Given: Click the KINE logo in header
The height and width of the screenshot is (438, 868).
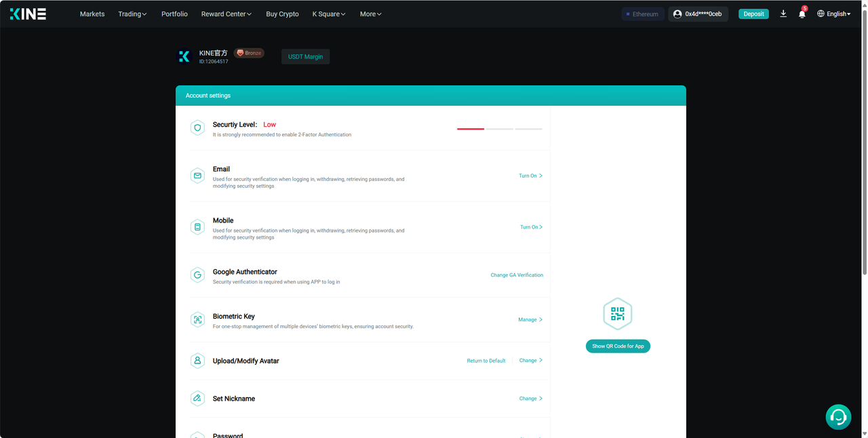Looking at the screenshot, I should (28, 14).
